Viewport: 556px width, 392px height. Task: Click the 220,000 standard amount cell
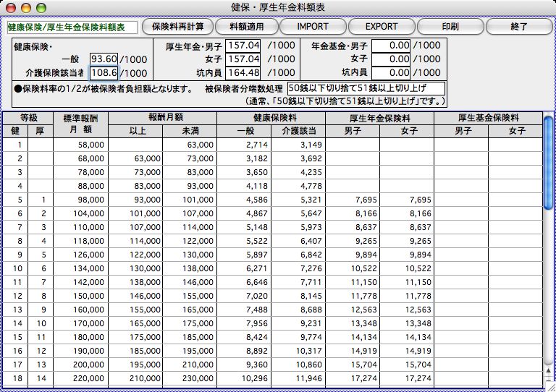coord(80,378)
